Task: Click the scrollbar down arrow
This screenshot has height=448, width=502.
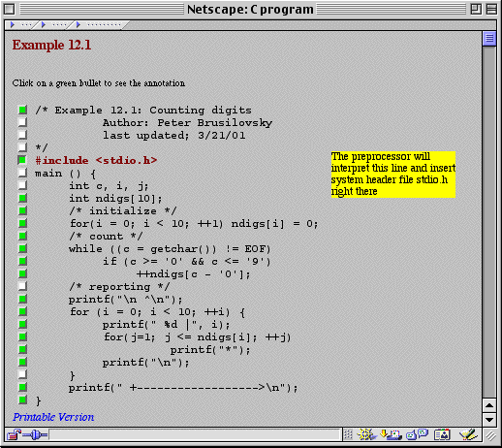Action: pyautogui.click(x=489, y=420)
